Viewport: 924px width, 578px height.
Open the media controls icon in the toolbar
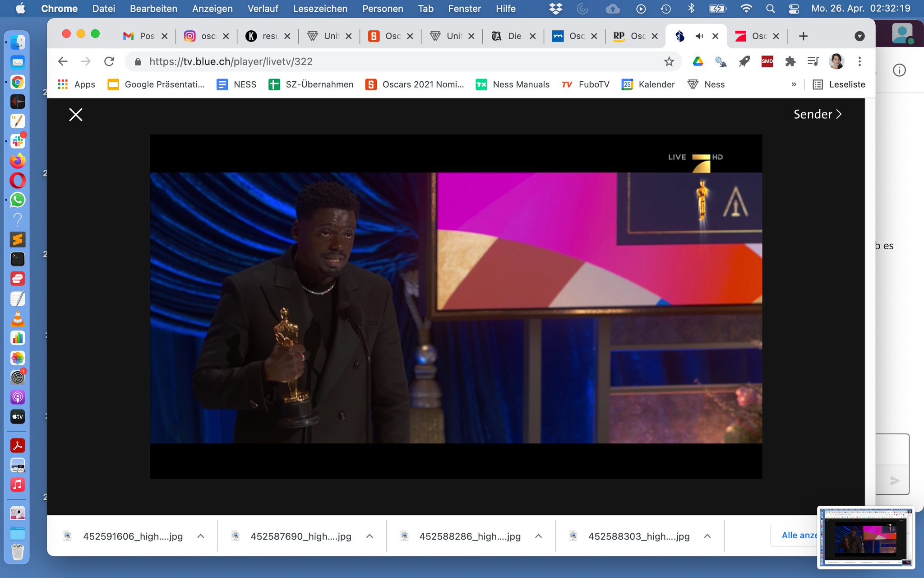click(813, 61)
